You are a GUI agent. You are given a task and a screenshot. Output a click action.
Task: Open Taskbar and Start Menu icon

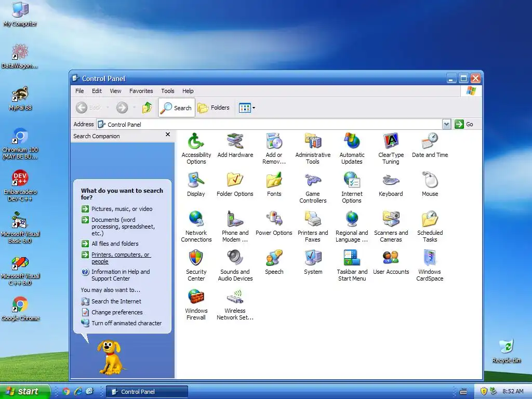[x=352, y=265]
